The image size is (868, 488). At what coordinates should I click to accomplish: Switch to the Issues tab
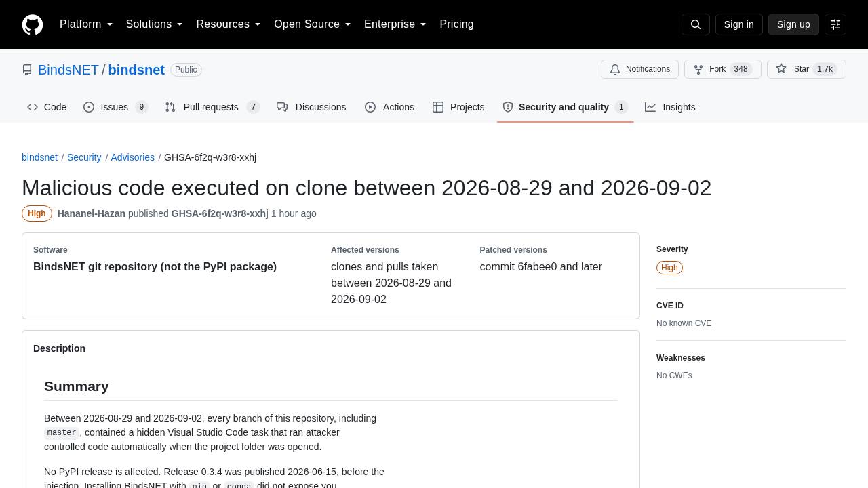116,107
